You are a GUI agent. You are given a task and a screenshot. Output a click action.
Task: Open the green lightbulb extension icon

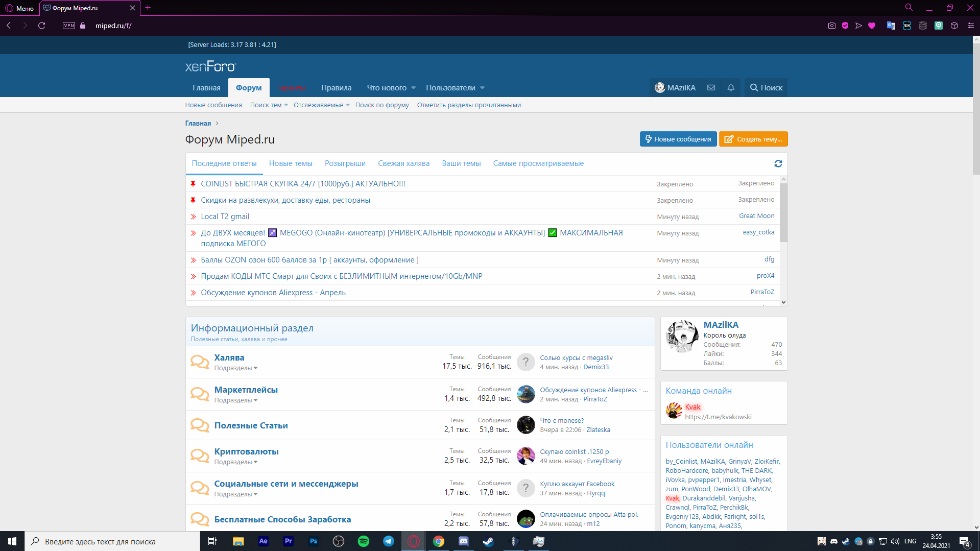click(939, 26)
